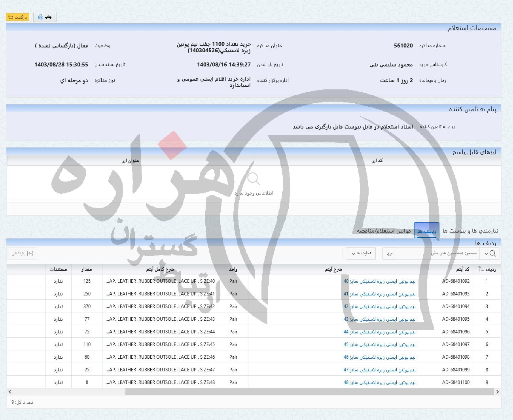Click the horizontal scrollbar thumb of the table
Screen dimensions: 513x420
point(309,392)
